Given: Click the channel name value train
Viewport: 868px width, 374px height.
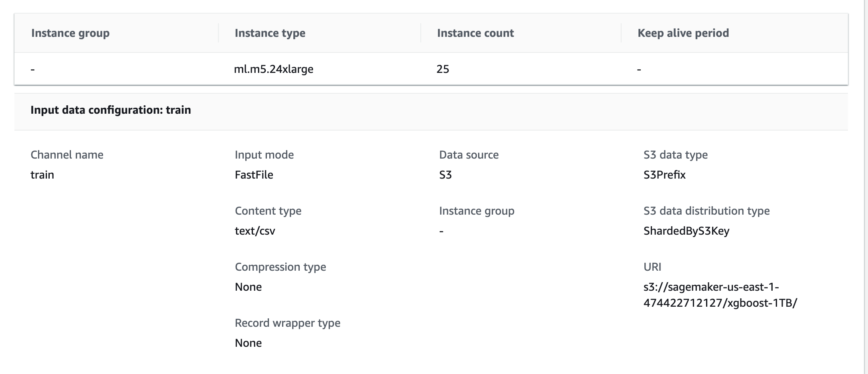Looking at the screenshot, I should click(x=42, y=175).
